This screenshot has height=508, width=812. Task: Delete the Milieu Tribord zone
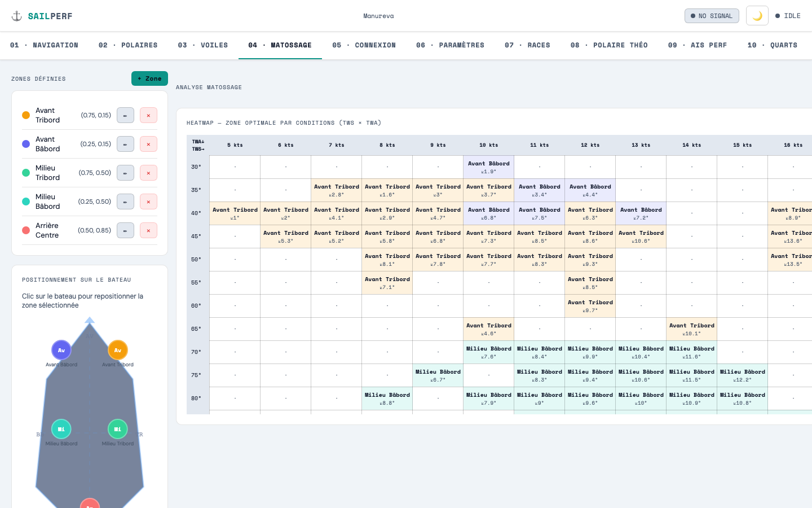[x=148, y=173]
